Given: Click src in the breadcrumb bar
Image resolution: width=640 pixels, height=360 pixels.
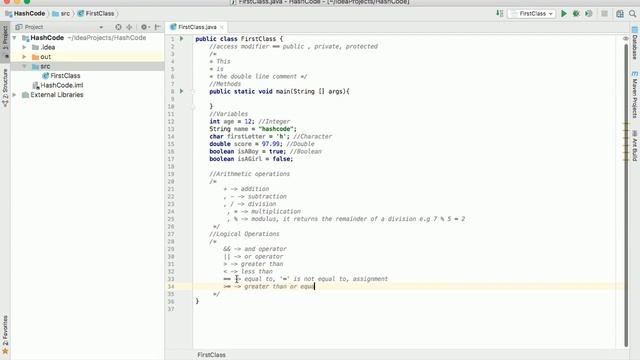Looking at the screenshot, I should point(61,13).
